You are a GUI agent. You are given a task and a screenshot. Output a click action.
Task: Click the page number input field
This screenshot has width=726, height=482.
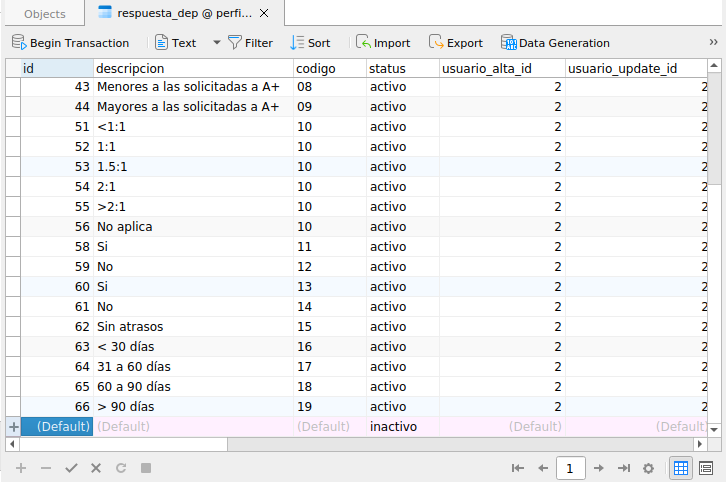coord(570,467)
